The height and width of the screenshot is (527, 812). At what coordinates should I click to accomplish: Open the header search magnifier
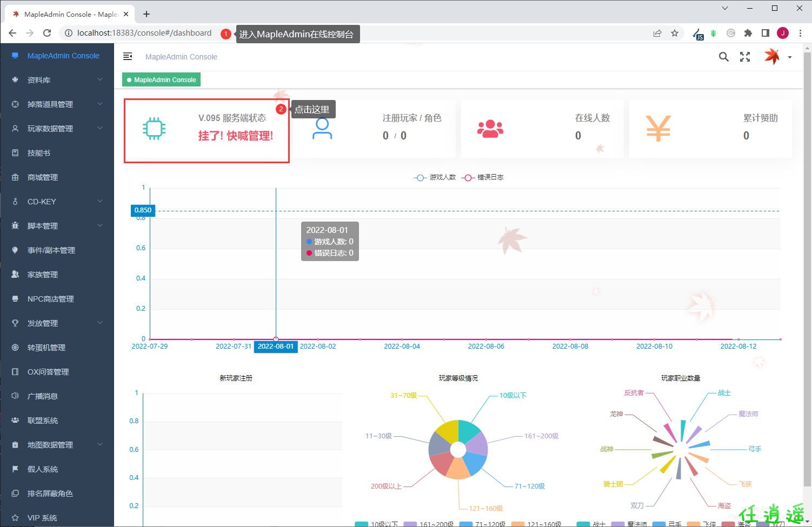[x=723, y=57]
